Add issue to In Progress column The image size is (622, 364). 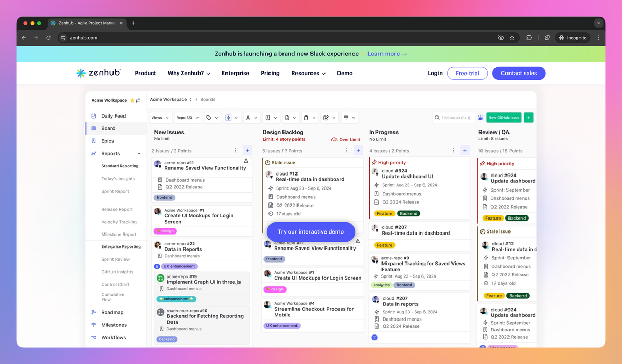pos(465,151)
